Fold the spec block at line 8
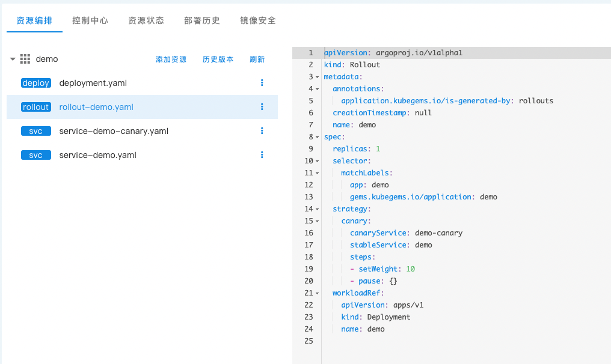 pos(318,137)
